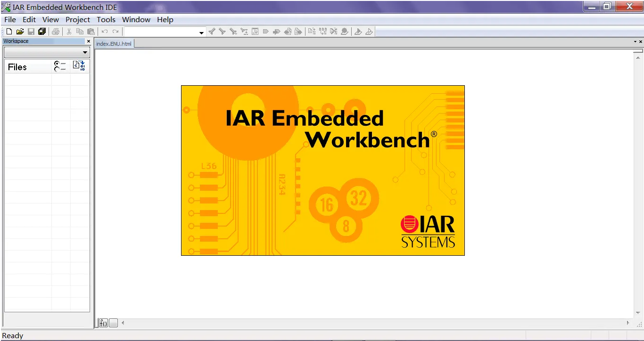
Task: Click the Toggle Bookmark flag icon
Action: (266, 32)
